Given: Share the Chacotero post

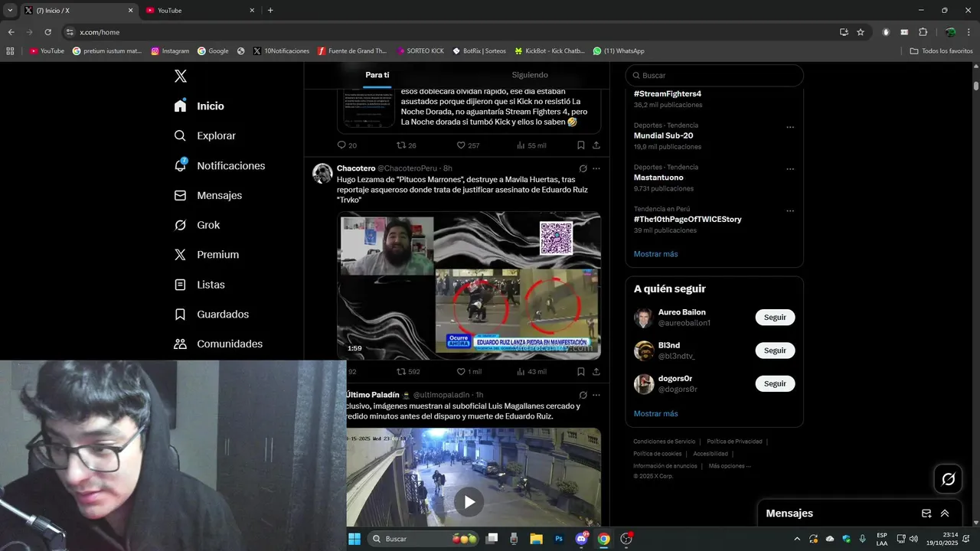Looking at the screenshot, I should pyautogui.click(x=596, y=372).
